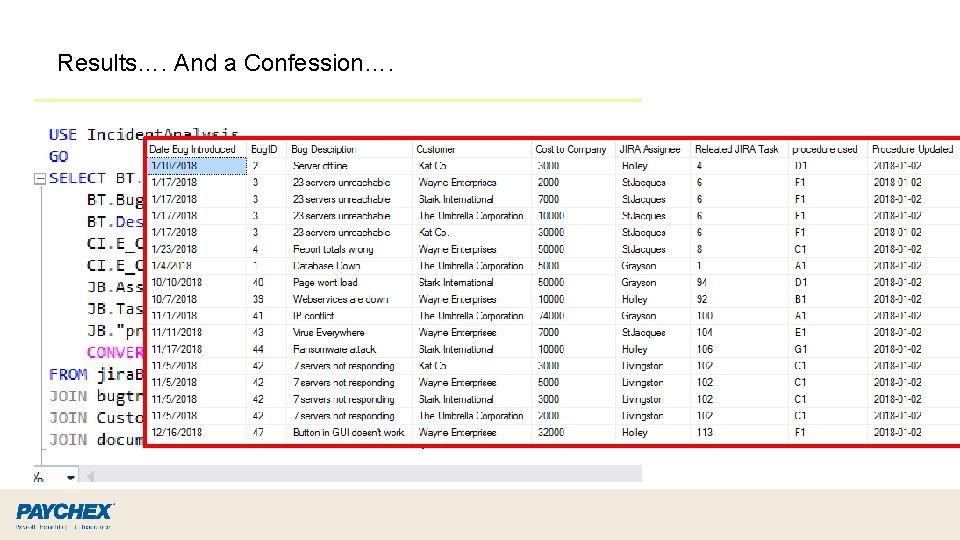960x540 pixels.
Task: Collapse the SELECT statement outline box
Action: pyautogui.click(x=40, y=179)
